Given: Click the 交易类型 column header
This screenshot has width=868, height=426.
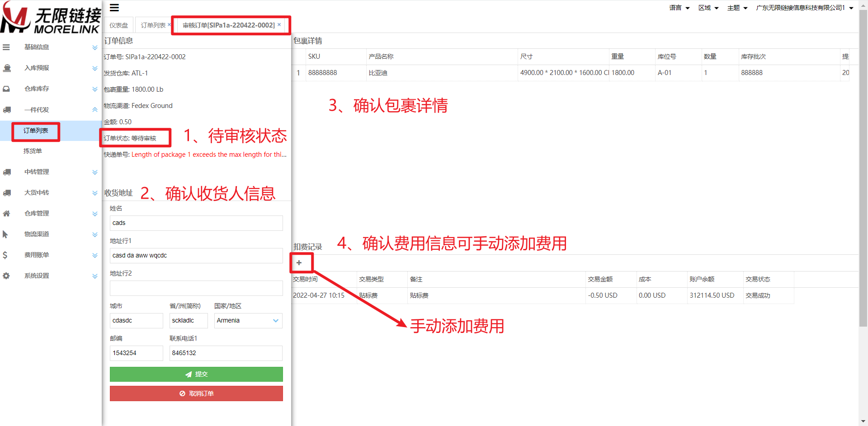Looking at the screenshot, I should pos(382,279).
